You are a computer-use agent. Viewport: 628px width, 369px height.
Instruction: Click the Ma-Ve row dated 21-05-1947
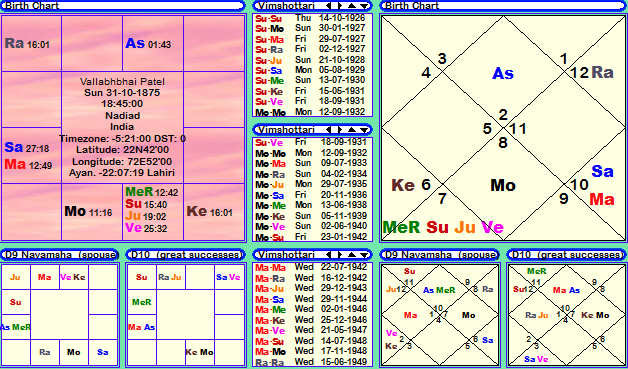[x=311, y=330]
